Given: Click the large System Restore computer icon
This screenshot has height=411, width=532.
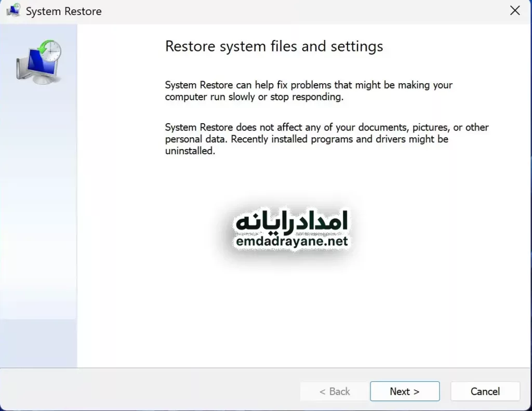Looking at the screenshot, I should click(37, 62).
